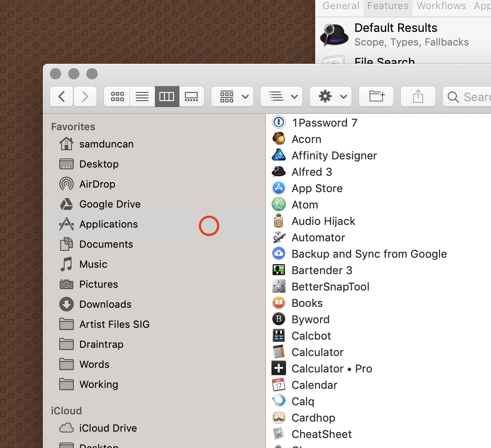The width and height of the screenshot is (491, 448).
Task: Switch Finder to list view
Action: [x=142, y=97]
